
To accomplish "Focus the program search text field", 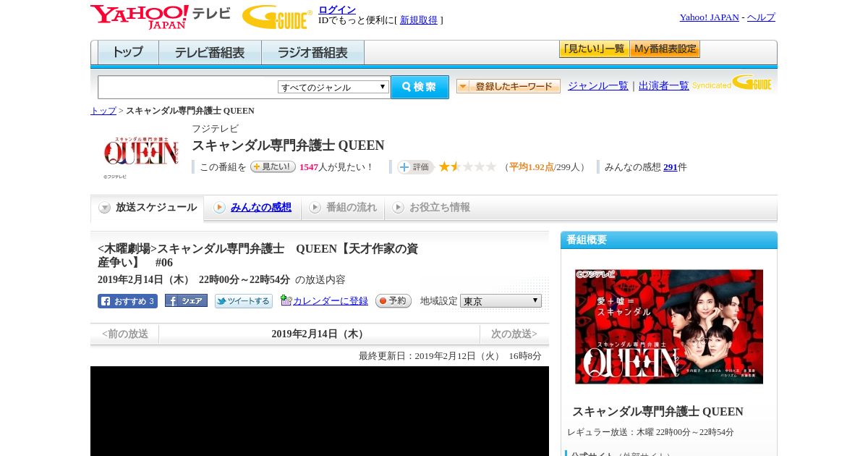I will click(188, 87).
